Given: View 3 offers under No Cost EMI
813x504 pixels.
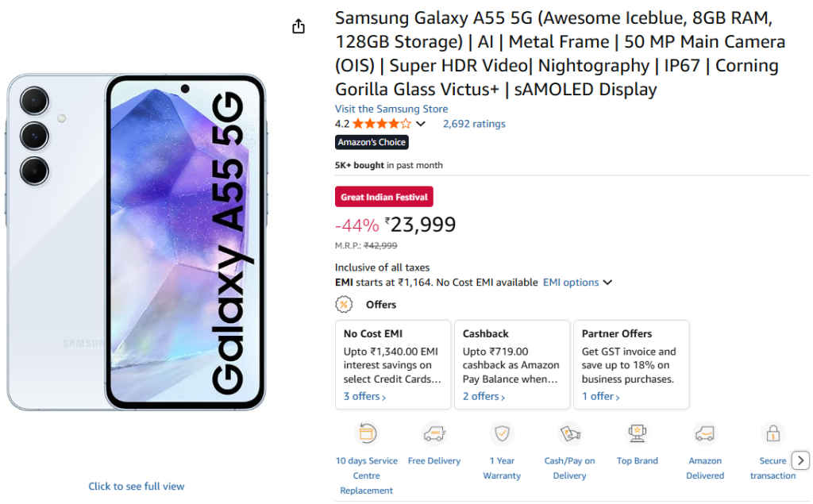Looking at the screenshot, I should click(363, 396).
